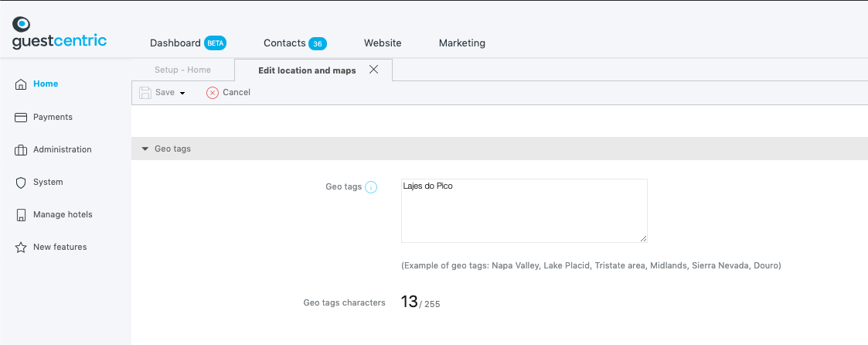
Task: Click the New features star icon
Action: point(21,247)
